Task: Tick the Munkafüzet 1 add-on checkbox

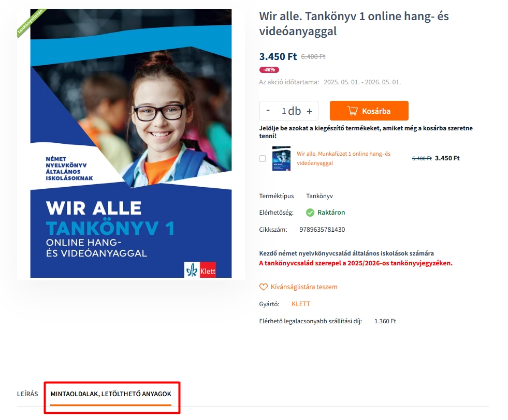Action: pyautogui.click(x=263, y=159)
